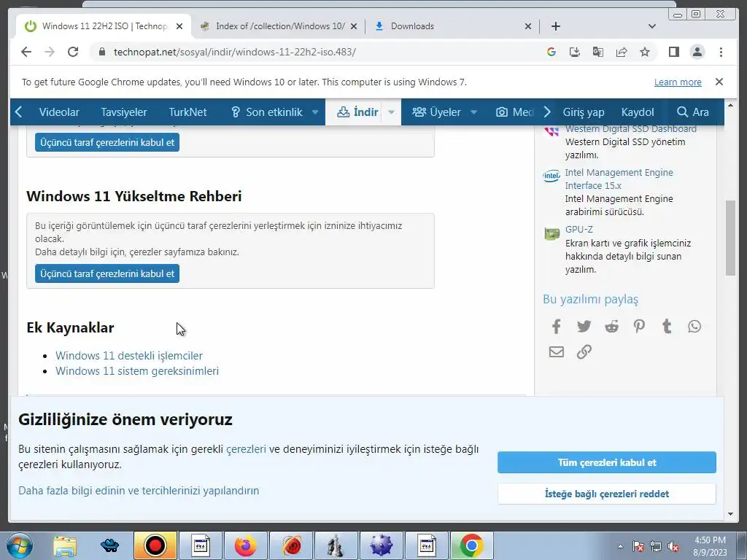Reload the technopat page

pyautogui.click(x=73, y=52)
